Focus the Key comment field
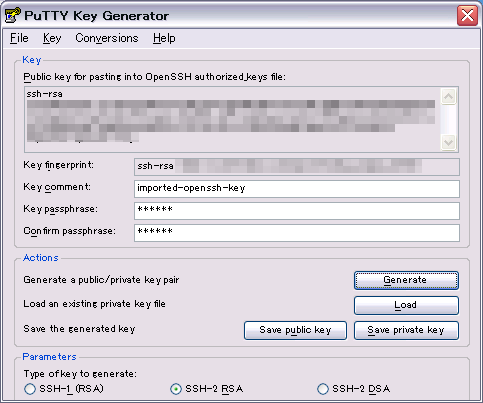483x403 pixels. pyautogui.click(x=297, y=189)
